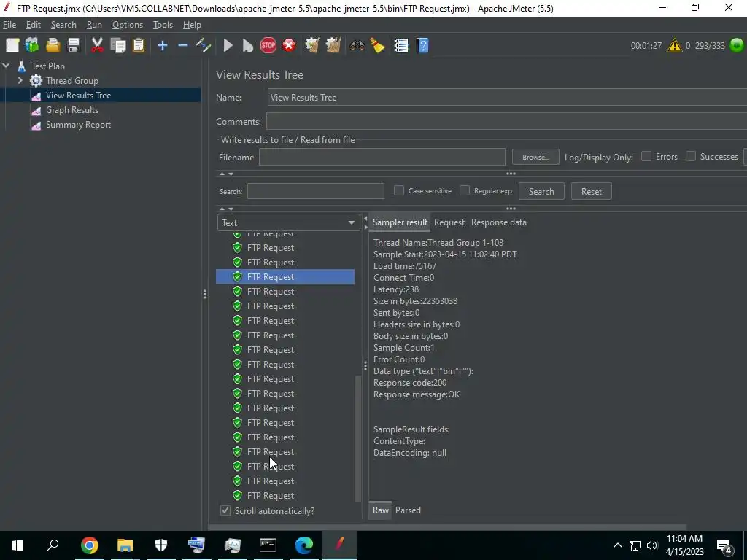Screen dimensions: 747x560
Task: Open File Explorer from the taskbar
Action: pyautogui.click(x=125, y=545)
